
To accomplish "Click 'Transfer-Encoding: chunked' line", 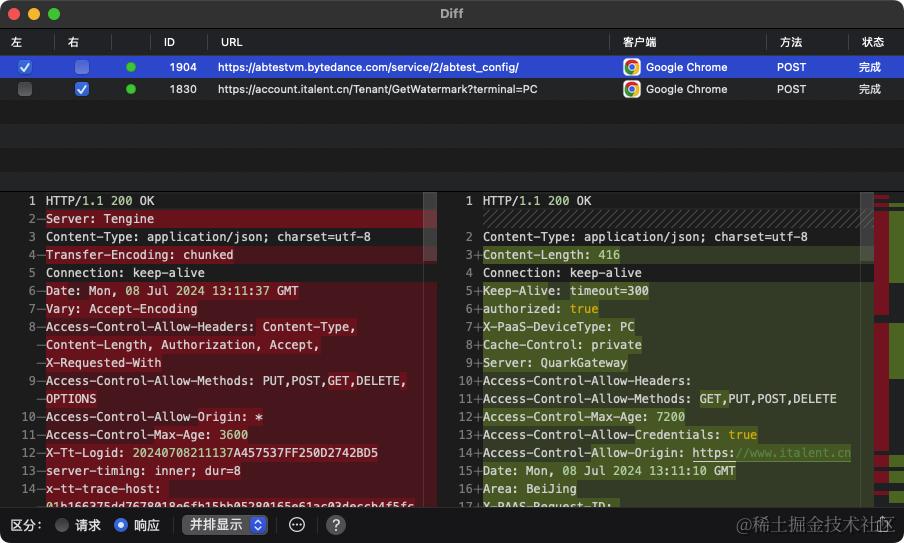I will [140, 255].
